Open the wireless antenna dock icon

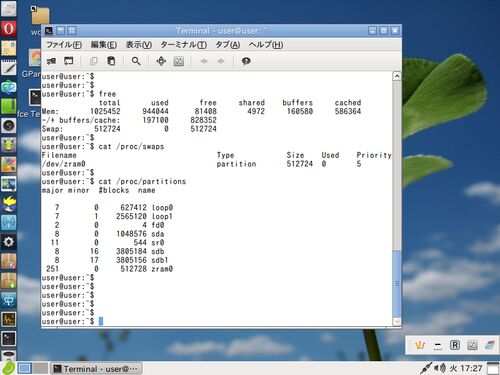point(9,223)
